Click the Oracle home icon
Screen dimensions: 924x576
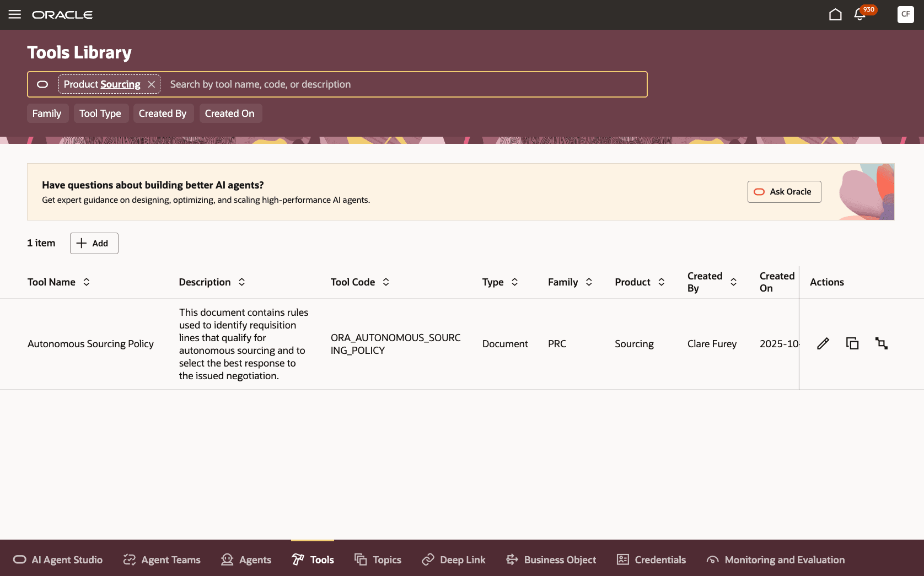tap(835, 14)
